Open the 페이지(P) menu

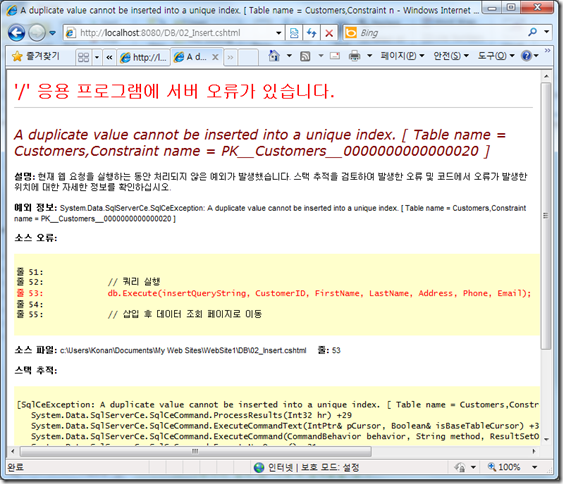point(403,56)
